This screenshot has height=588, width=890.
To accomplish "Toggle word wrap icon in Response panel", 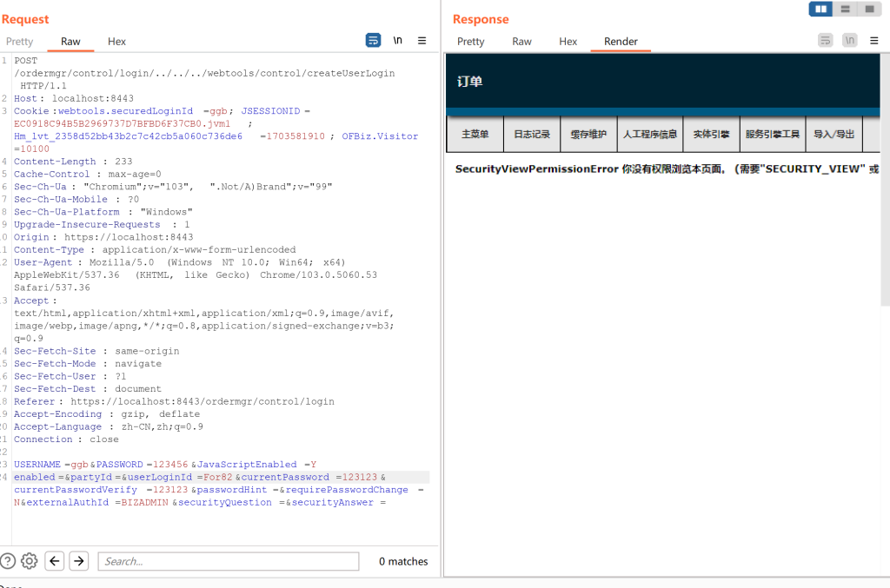I will [825, 40].
